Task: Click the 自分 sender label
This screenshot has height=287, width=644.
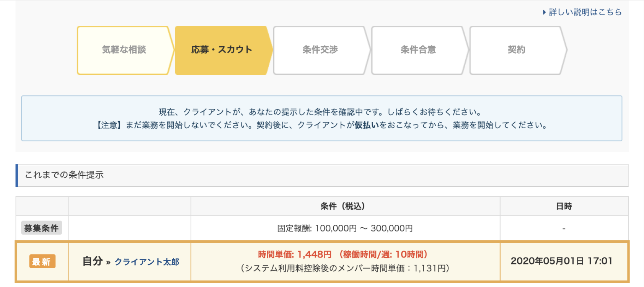Action: pos(93,262)
